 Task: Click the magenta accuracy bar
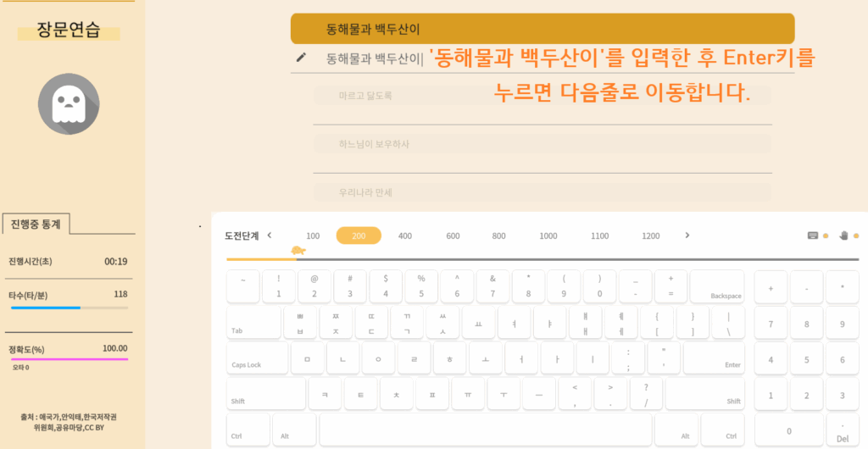click(x=70, y=359)
